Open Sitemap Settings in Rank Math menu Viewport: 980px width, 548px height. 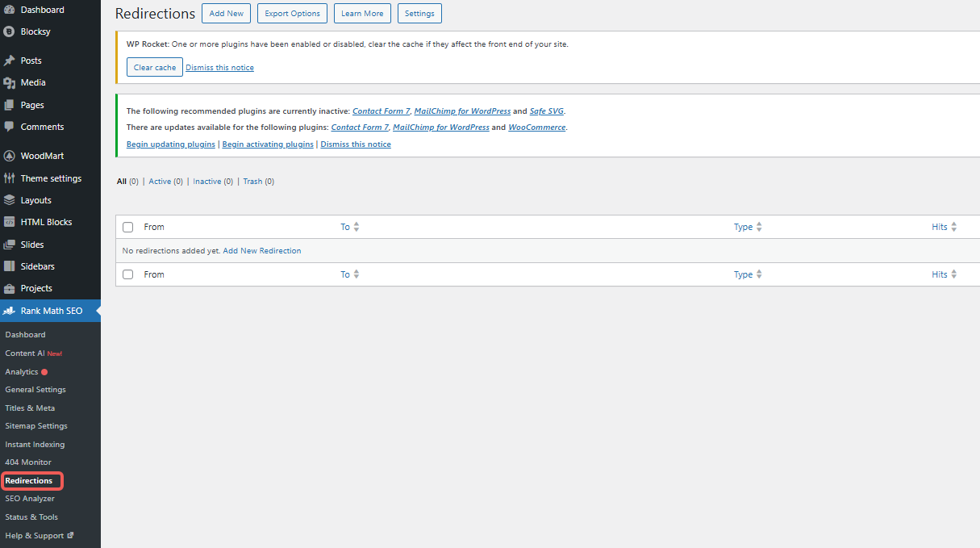click(x=36, y=426)
